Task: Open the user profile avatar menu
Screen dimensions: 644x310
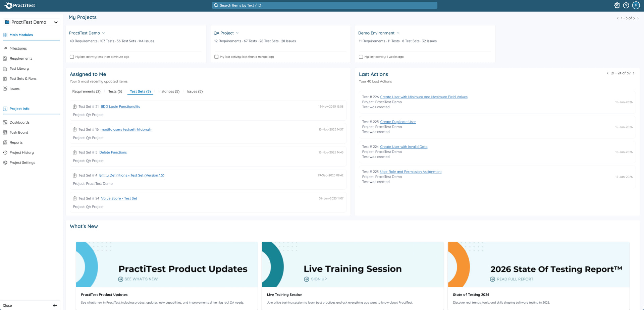Action: (636, 5)
